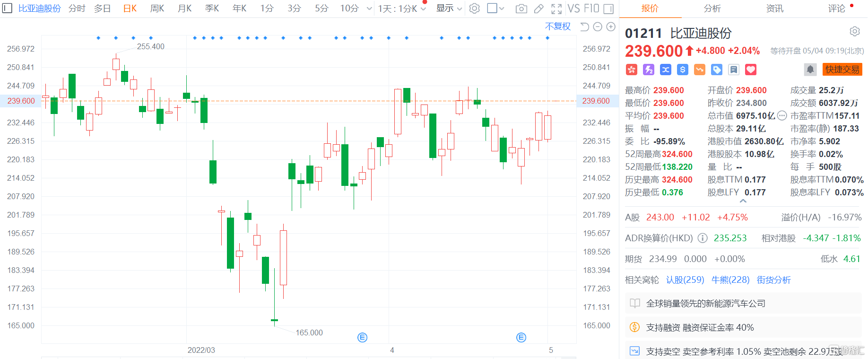Zoom out the chart with minus icon
This screenshot has height=359, width=868.
pos(598,26)
